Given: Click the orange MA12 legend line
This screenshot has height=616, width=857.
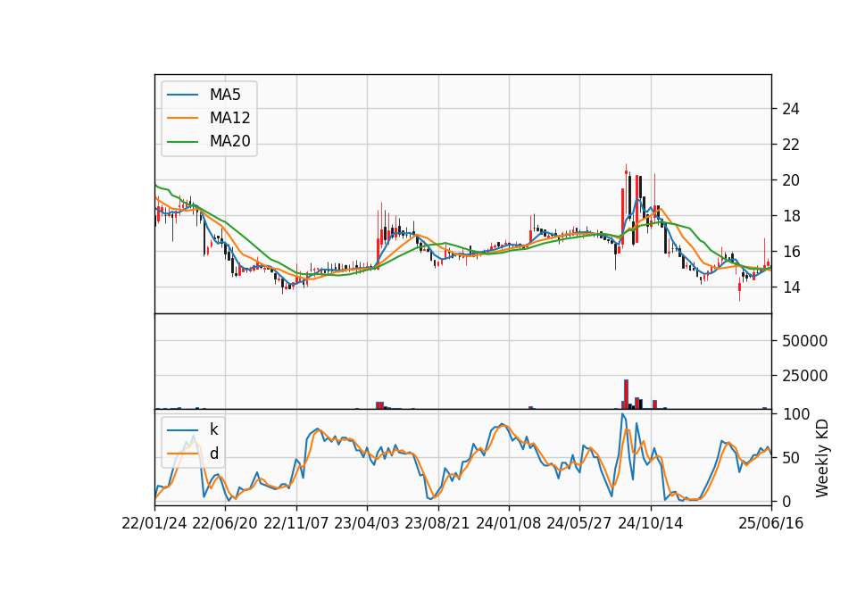Looking at the screenshot, I should (x=182, y=118).
